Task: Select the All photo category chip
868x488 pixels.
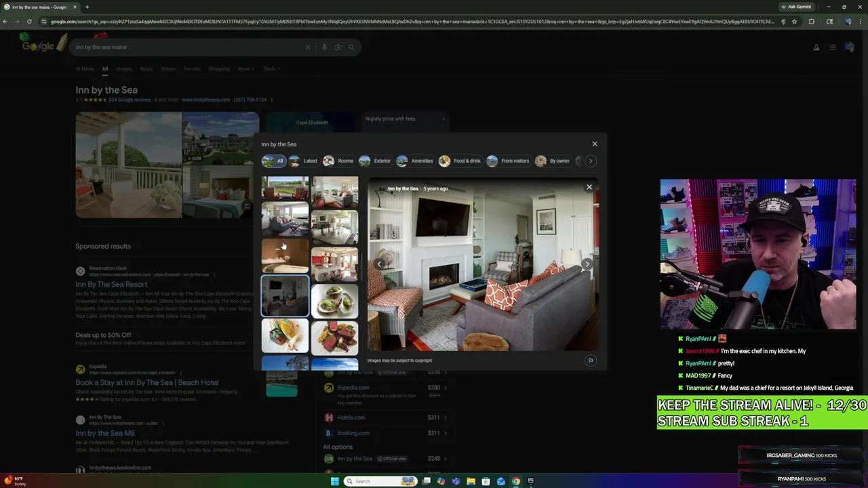Action: tap(273, 161)
